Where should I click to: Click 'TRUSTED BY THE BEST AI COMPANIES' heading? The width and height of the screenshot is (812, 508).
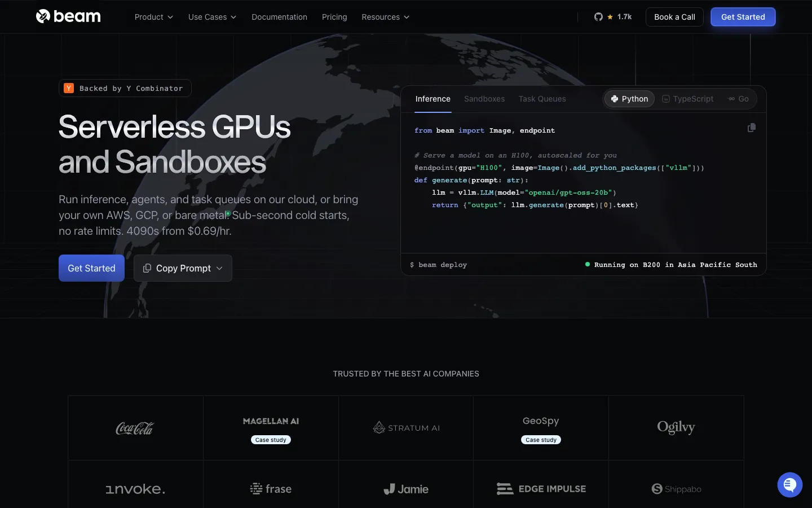tap(406, 374)
